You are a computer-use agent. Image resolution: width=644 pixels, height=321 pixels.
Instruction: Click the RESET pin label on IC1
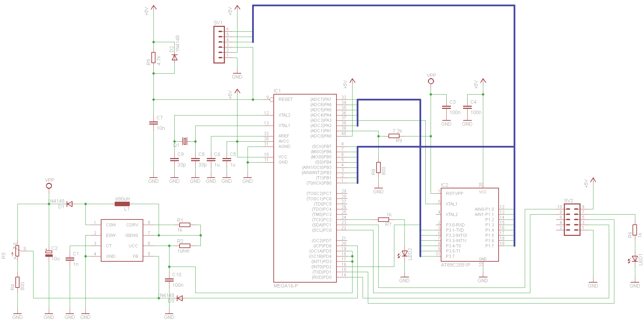tap(286, 99)
